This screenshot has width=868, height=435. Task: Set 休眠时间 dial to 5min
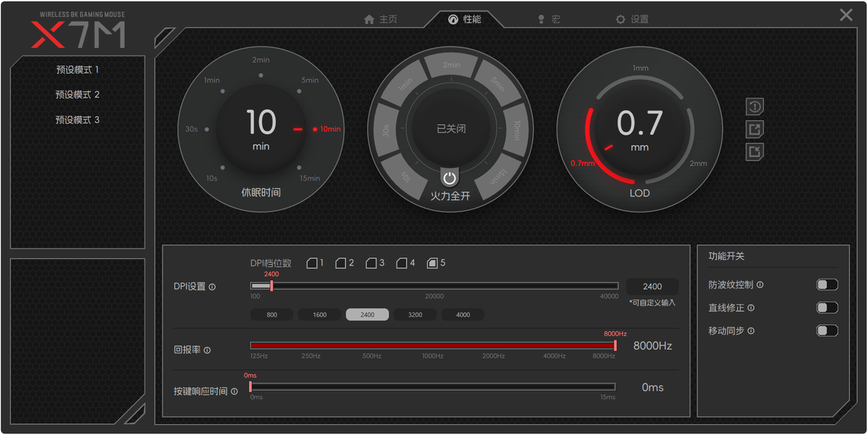[x=310, y=80]
